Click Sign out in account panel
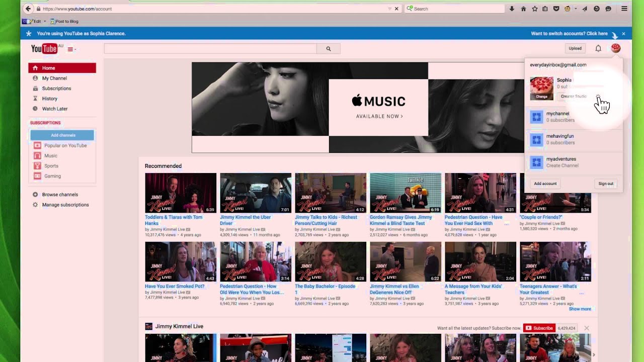 tap(606, 184)
